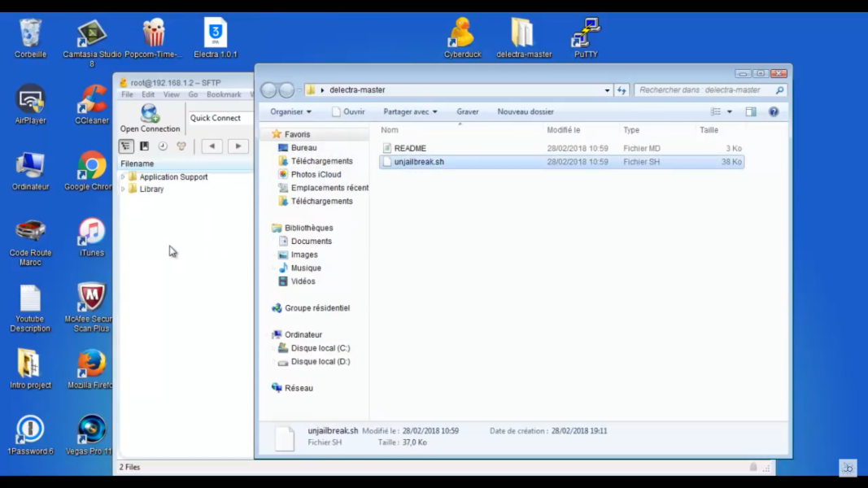Switch to Cyberduck browser outline view
The width and height of the screenshot is (868, 488).
pos(126,146)
